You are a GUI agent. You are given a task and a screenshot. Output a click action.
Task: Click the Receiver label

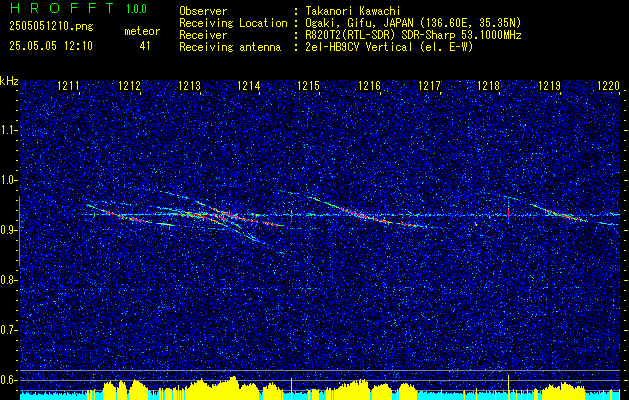click(x=203, y=35)
